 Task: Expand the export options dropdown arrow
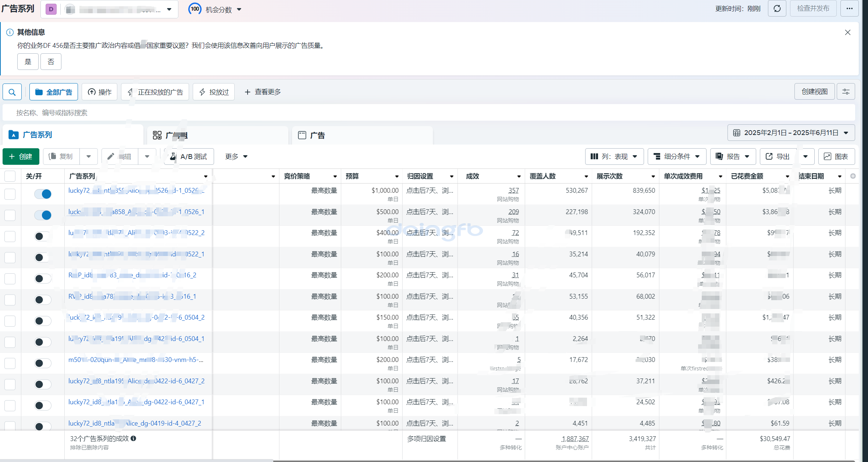(x=805, y=156)
